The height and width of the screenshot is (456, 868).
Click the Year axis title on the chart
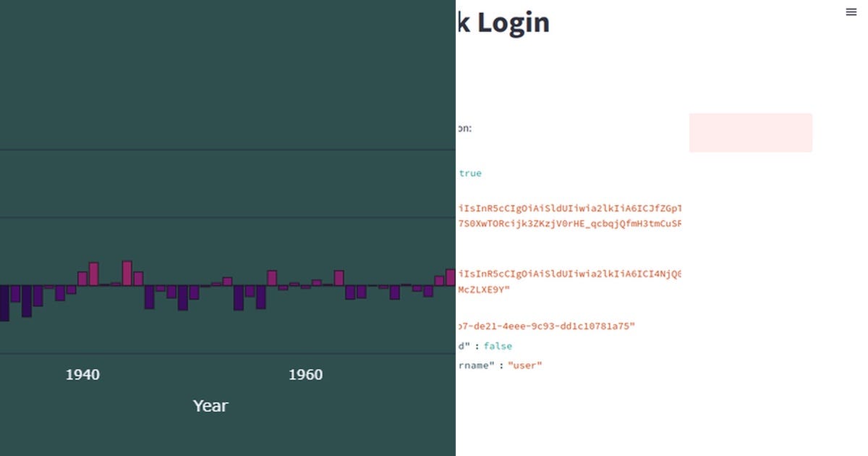[x=210, y=406]
